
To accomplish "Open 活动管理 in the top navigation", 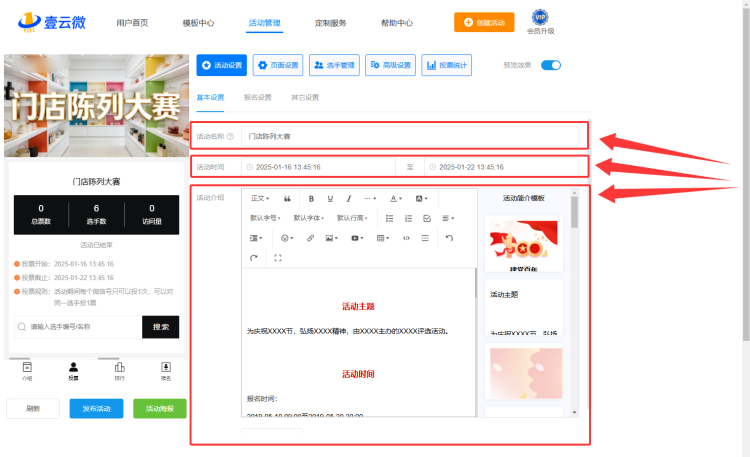I will tap(265, 22).
